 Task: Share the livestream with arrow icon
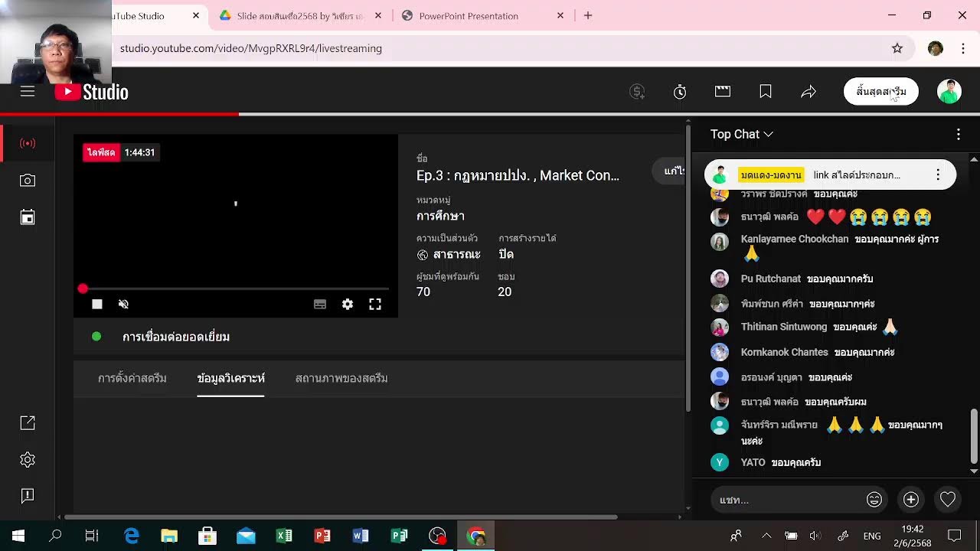click(808, 92)
